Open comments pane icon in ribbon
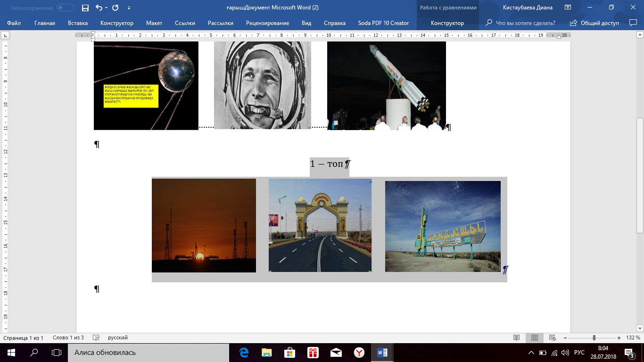 [x=633, y=23]
